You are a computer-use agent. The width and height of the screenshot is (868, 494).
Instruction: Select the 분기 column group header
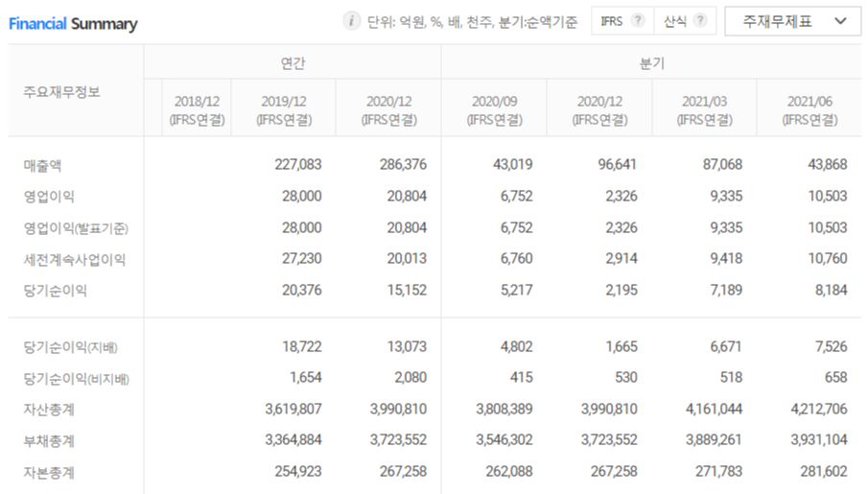pos(651,62)
